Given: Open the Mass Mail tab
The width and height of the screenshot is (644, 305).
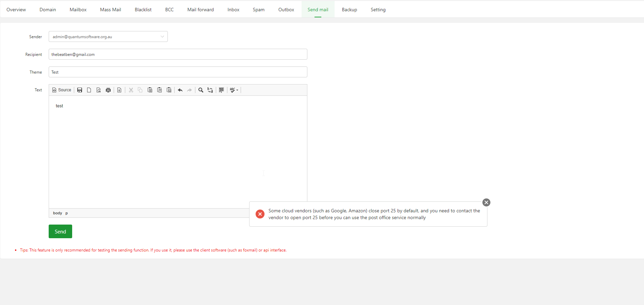Looking at the screenshot, I should [x=111, y=10].
